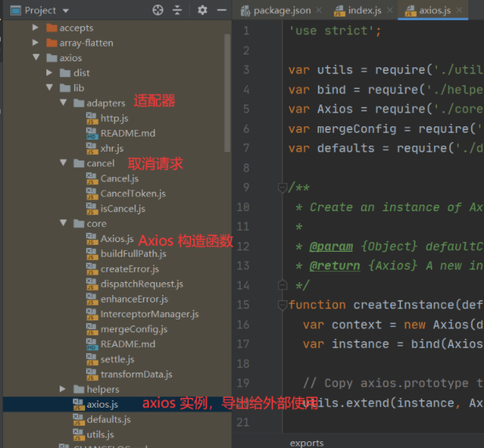Open http.js file in adapters

[114, 118]
